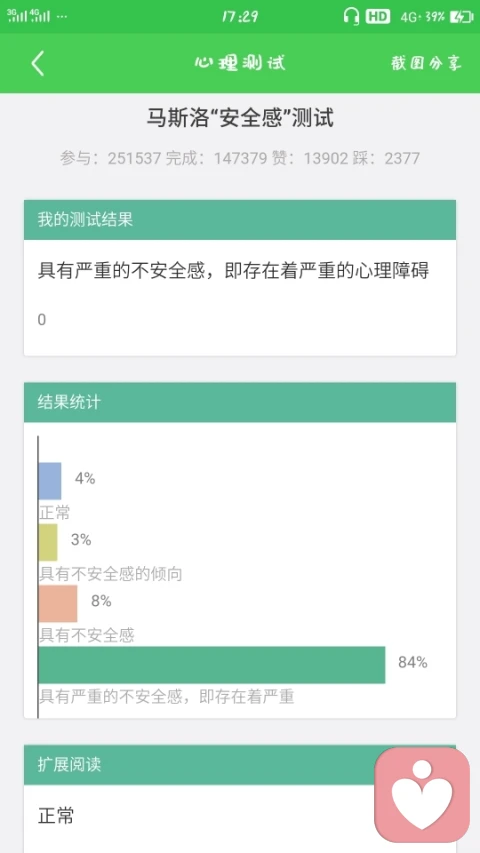The width and height of the screenshot is (480, 853).
Task: Open the 截图分享 share option
Action: 426,63
